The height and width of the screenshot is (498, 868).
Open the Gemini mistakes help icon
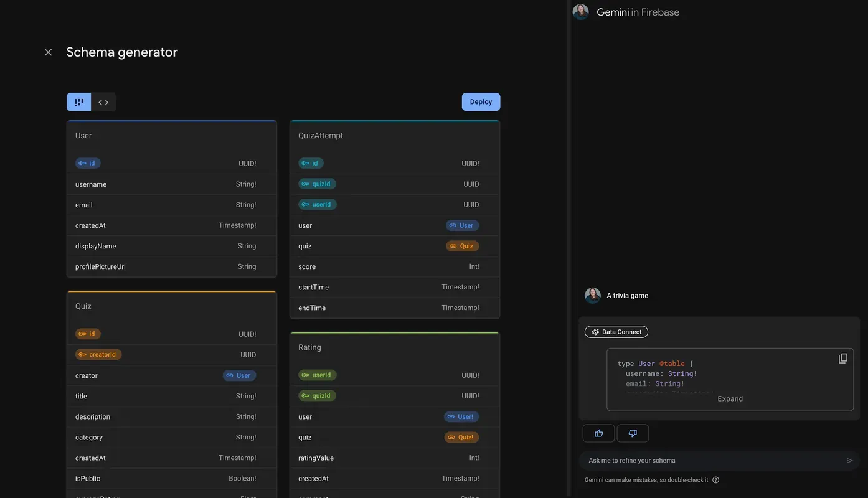pyautogui.click(x=715, y=480)
